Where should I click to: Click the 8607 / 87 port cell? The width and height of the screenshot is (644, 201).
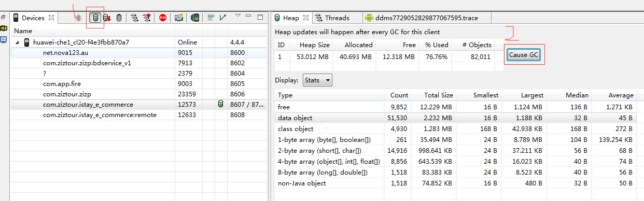click(x=247, y=104)
